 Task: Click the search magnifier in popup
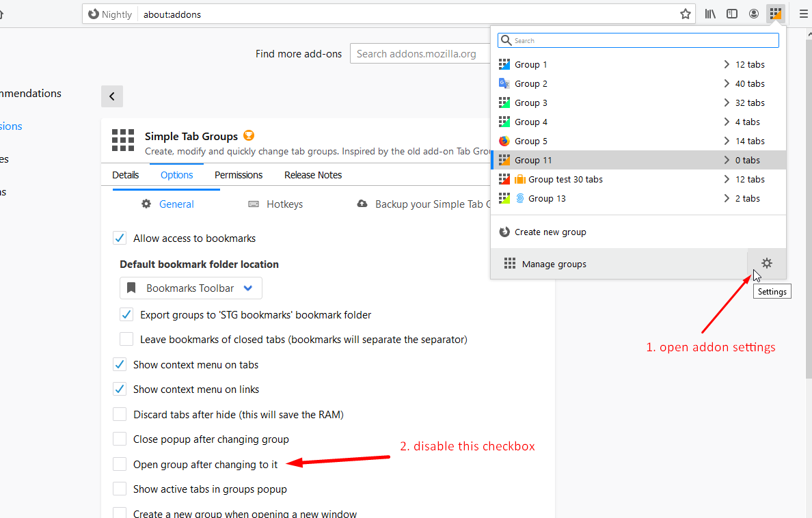coord(506,40)
